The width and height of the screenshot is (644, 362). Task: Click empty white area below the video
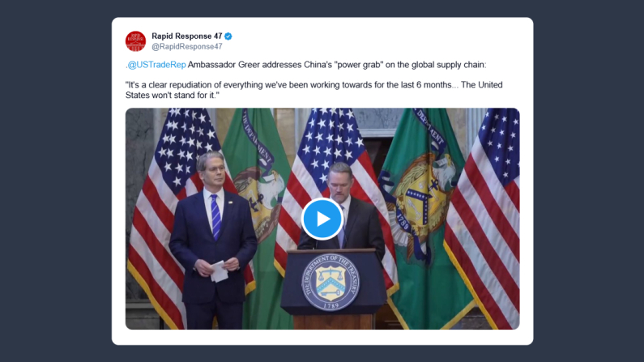coord(322,337)
